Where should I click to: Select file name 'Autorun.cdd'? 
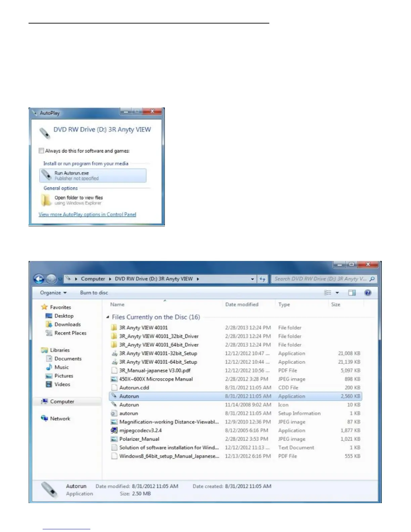134,388
